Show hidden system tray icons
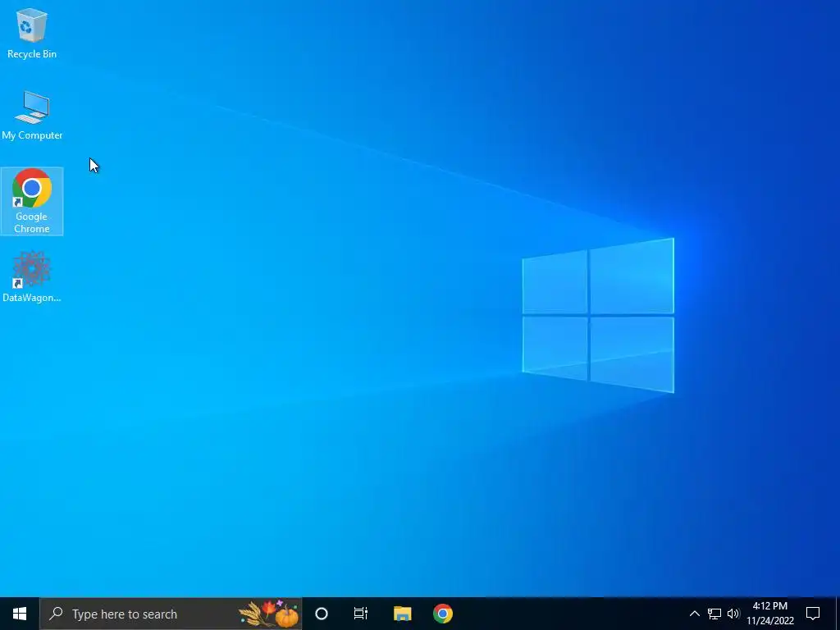The image size is (840, 630). 694,614
